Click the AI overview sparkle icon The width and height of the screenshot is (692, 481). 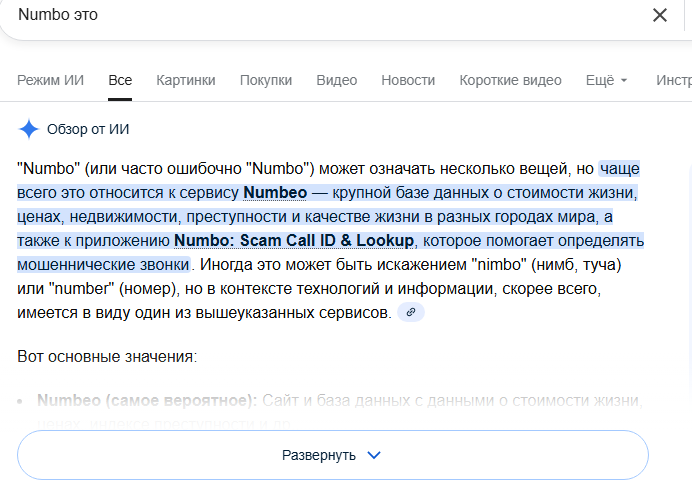[29, 129]
